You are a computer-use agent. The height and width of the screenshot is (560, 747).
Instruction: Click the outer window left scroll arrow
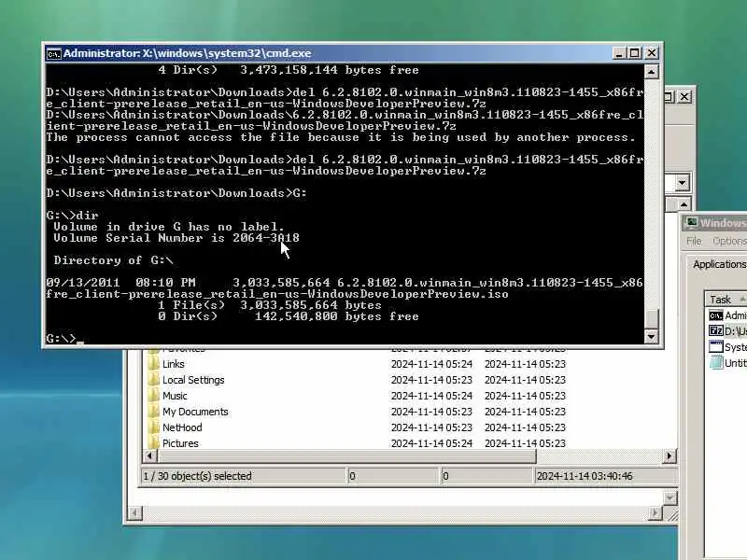[134, 512]
